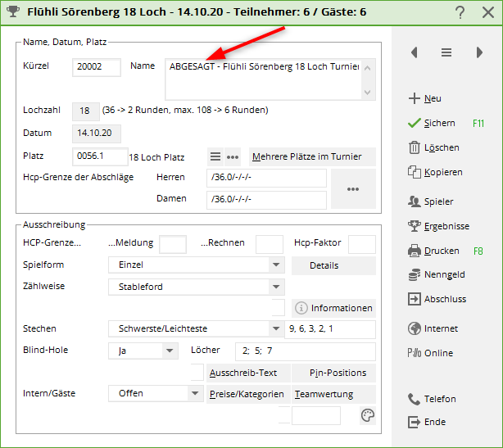Click into the Kürzel input field

tap(96, 67)
